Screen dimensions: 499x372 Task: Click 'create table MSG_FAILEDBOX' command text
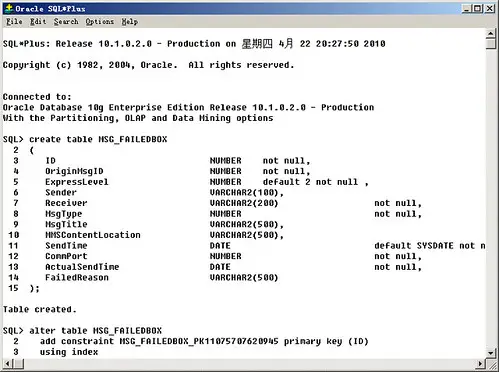pos(98,139)
